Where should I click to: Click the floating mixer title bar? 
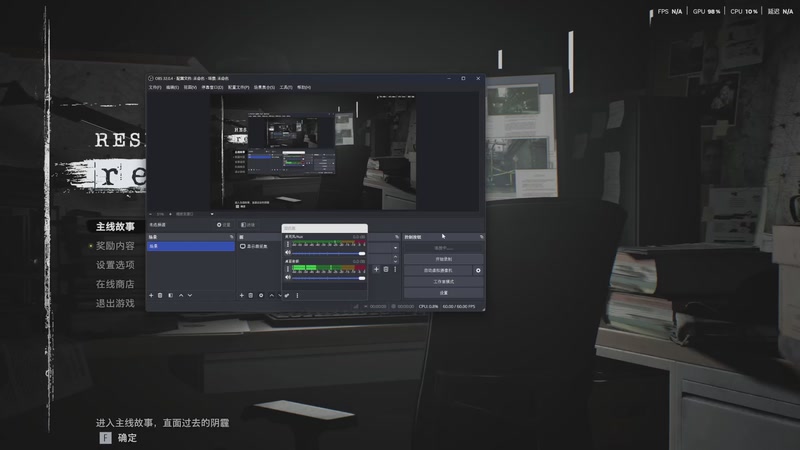click(324, 228)
